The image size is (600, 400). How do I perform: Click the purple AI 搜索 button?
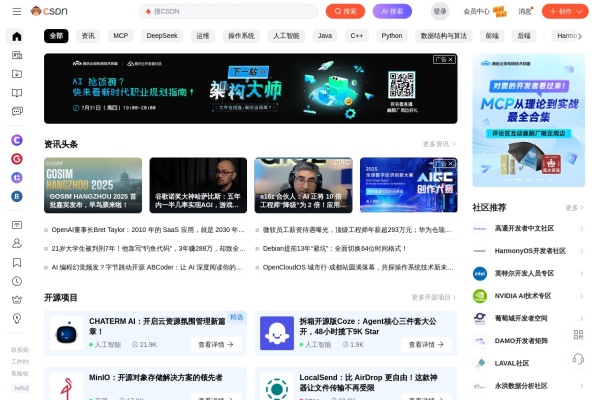[x=392, y=11]
